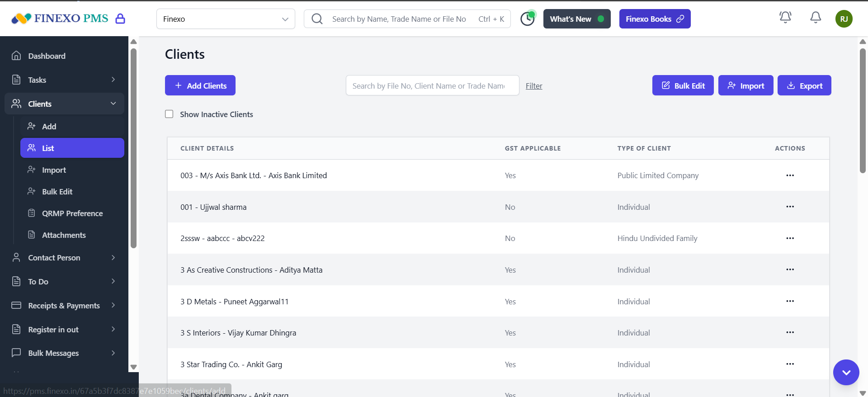Expand the Contact Person sidebar section
Screen dimensions: 868x397
tap(63, 258)
